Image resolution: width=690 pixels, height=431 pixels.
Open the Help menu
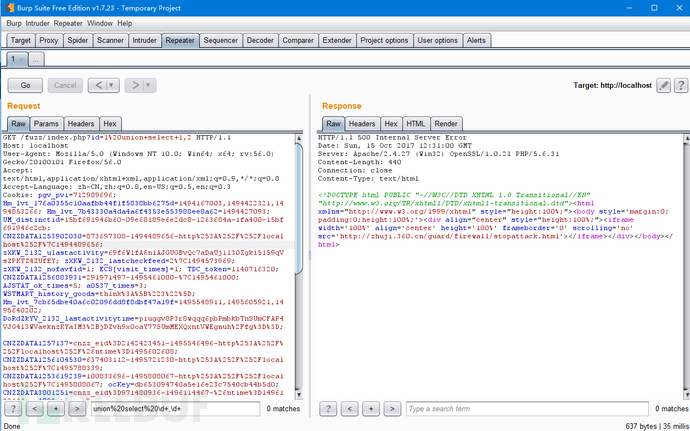click(125, 23)
